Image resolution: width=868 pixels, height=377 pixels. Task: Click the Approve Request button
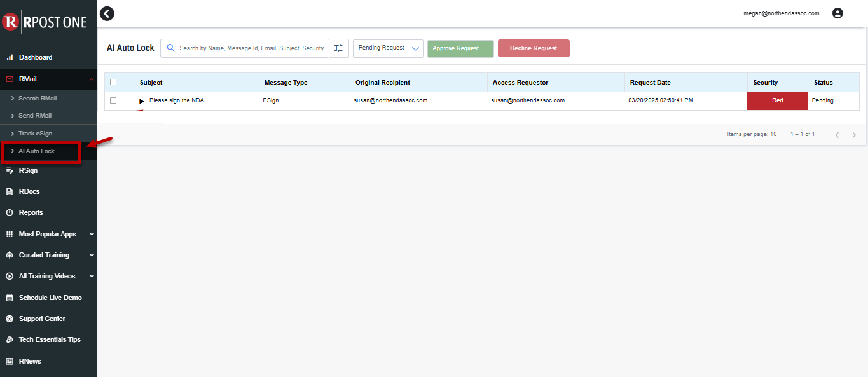point(460,49)
